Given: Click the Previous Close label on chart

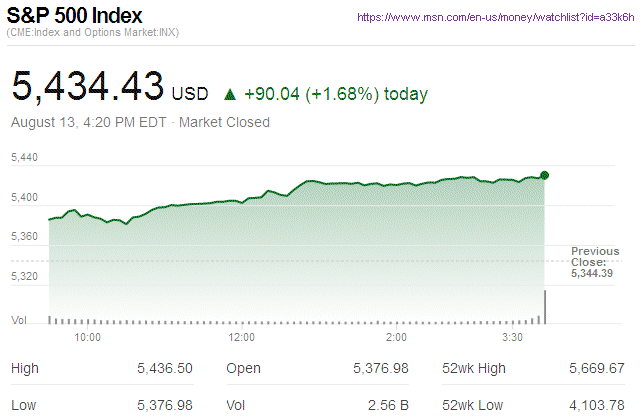Looking at the screenshot, I should [x=595, y=257].
